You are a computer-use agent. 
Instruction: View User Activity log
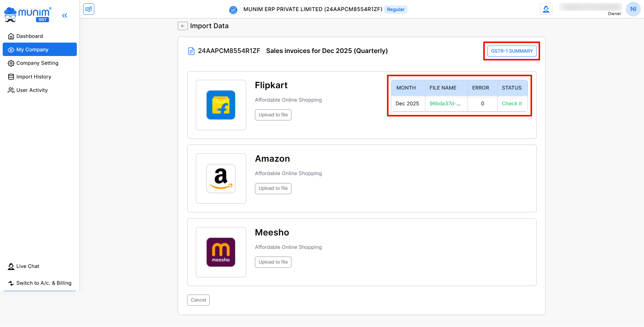click(x=32, y=90)
